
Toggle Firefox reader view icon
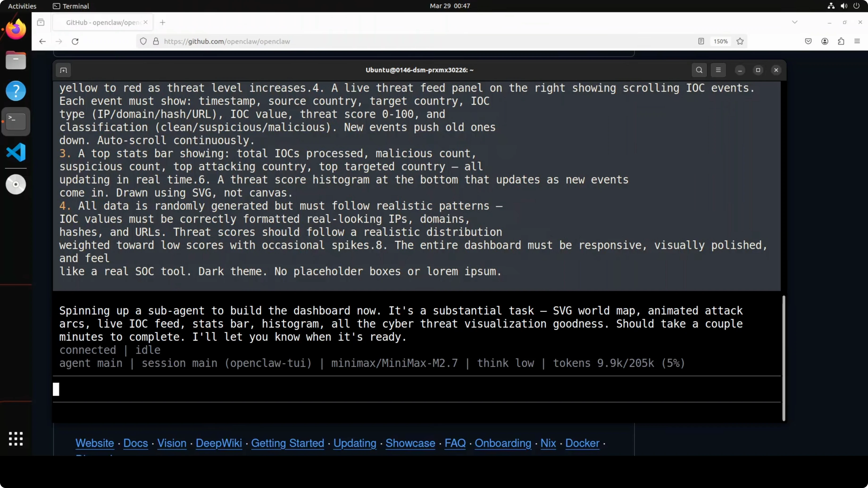701,41
